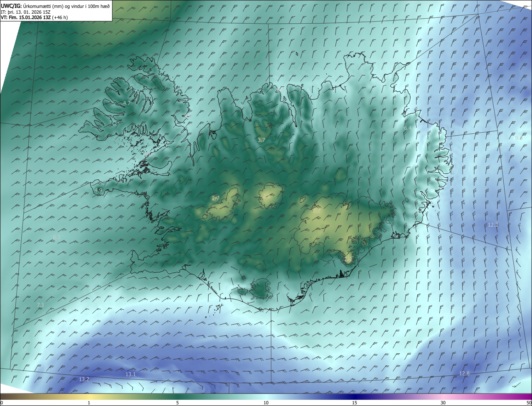This screenshot has height=406, width=532.
Task: Click the 4.9 value label on the map
Action: coord(99,190)
